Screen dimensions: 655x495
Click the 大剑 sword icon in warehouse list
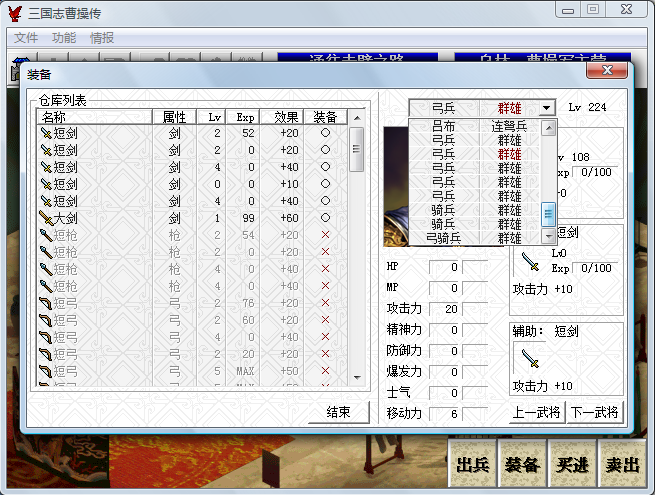pyautogui.click(x=45, y=217)
